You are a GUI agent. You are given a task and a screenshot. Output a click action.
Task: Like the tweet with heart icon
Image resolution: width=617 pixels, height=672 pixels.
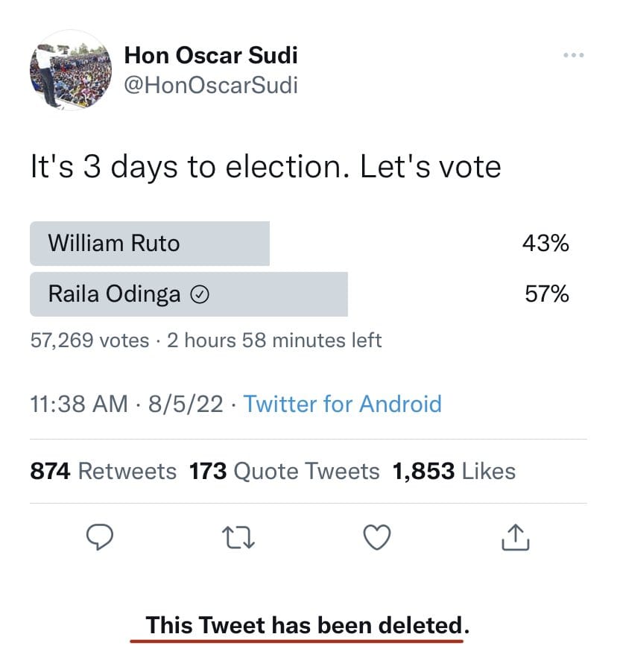[x=378, y=536]
